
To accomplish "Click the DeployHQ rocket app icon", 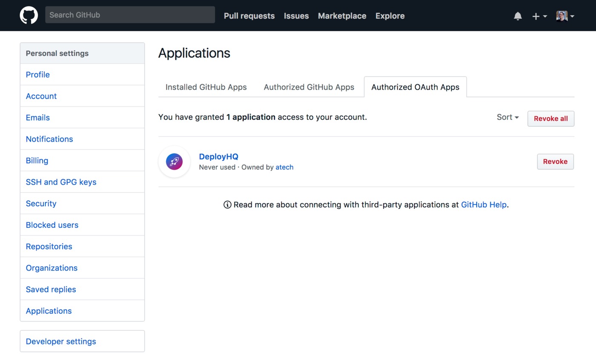I will coord(174,162).
